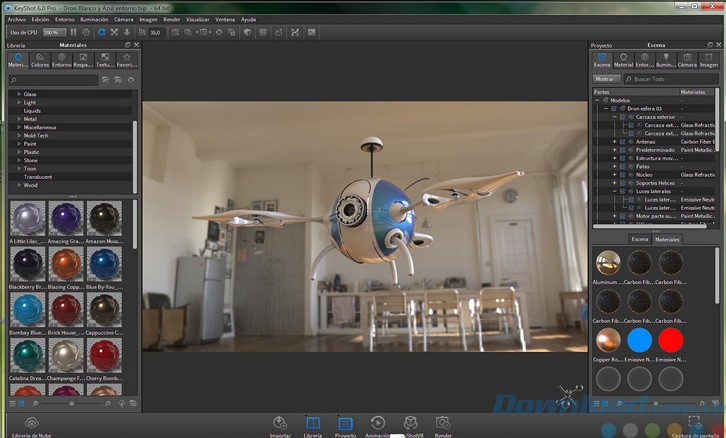Open the Visualizar menu
Screen dimensions: 726x438
198,19
